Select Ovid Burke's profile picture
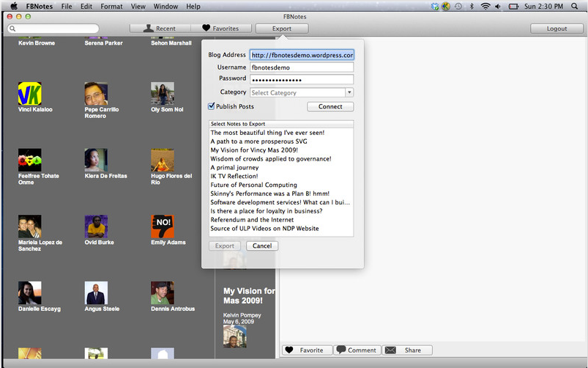Viewport: 588px width, 368px height. (x=96, y=227)
